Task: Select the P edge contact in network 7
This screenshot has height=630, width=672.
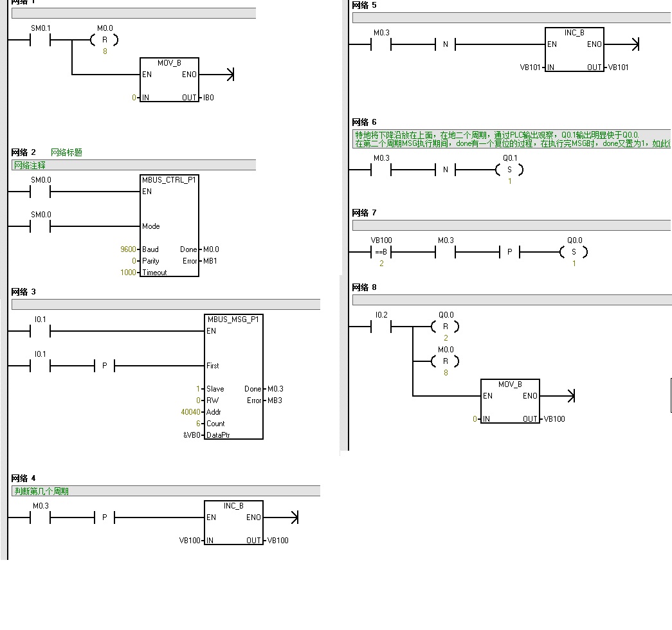Action: point(509,252)
